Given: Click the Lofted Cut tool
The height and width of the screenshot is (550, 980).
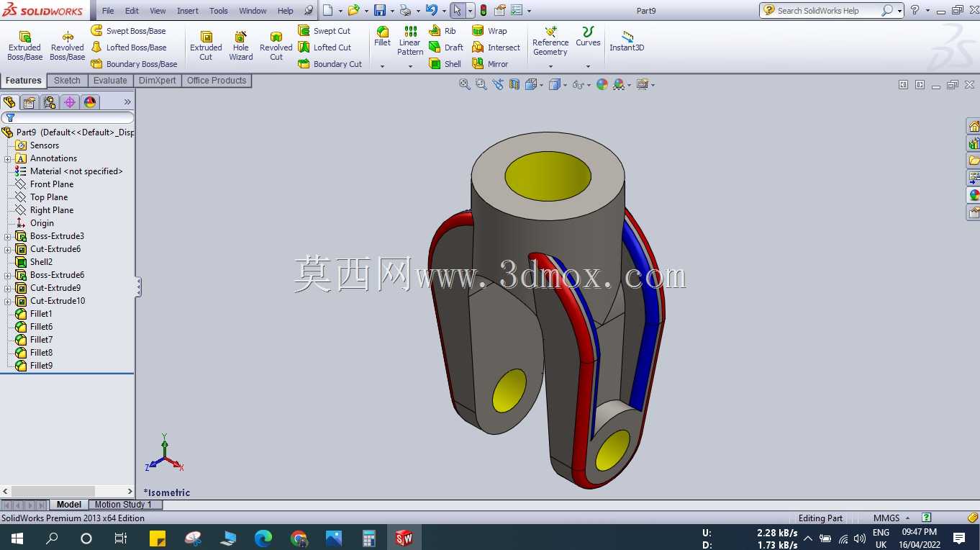Looking at the screenshot, I should (325, 48).
